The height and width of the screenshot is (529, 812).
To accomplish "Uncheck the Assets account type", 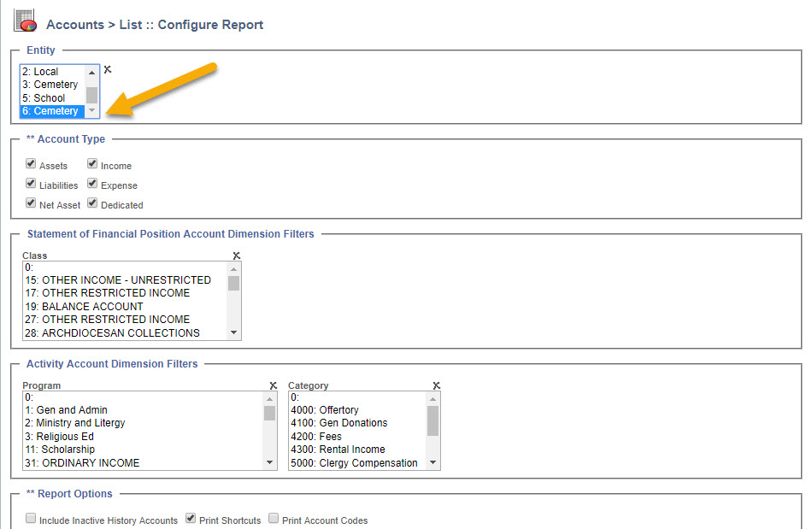I will pos(31,163).
